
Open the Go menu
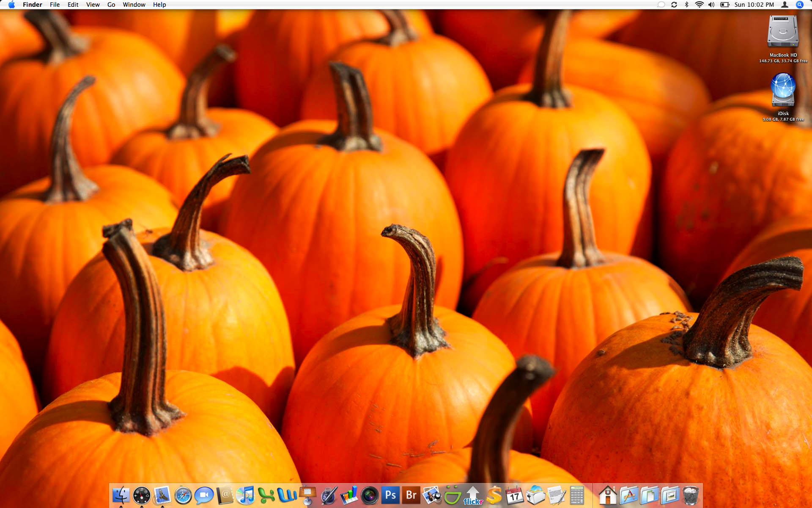[111, 5]
